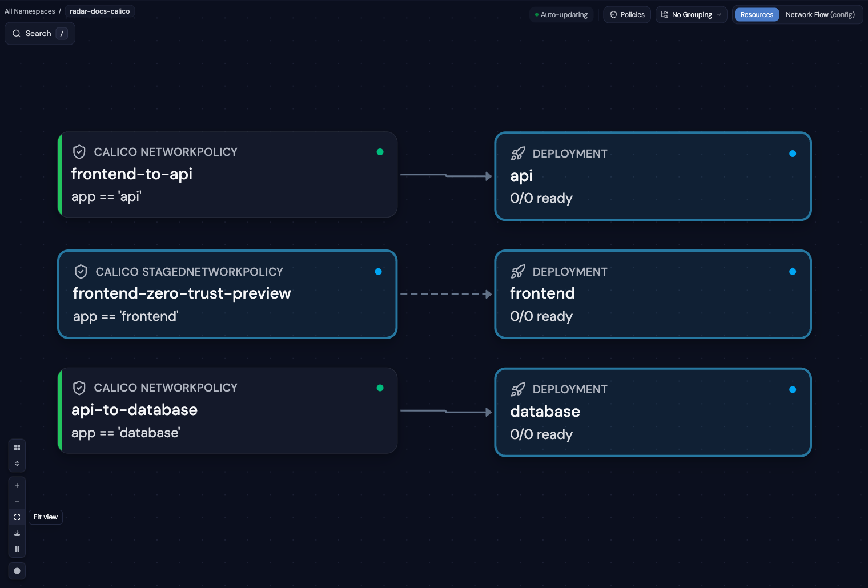Click "0/0 ready" on the api deployment
This screenshot has width=868, height=588.
point(541,199)
